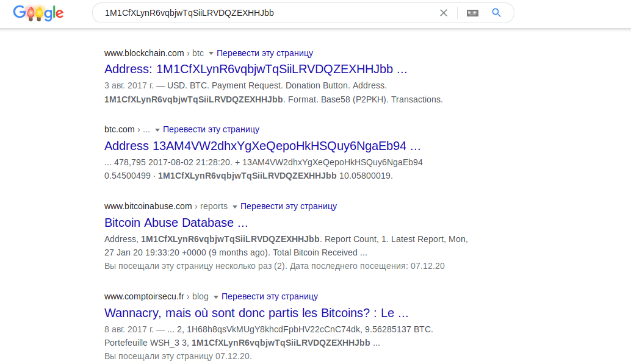Expand the dropdown arrow beside comptoirsecu.fr result
The height and width of the screenshot is (364, 631).
215,297
